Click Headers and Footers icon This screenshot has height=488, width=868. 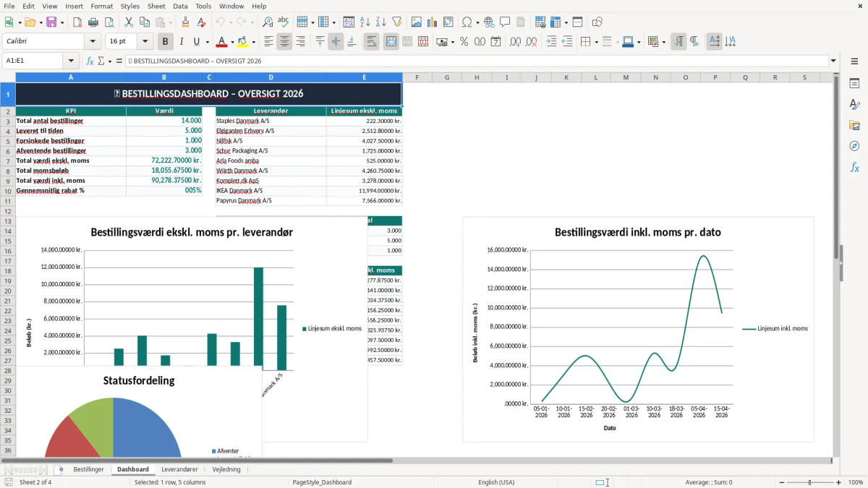(x=521, y=22)
